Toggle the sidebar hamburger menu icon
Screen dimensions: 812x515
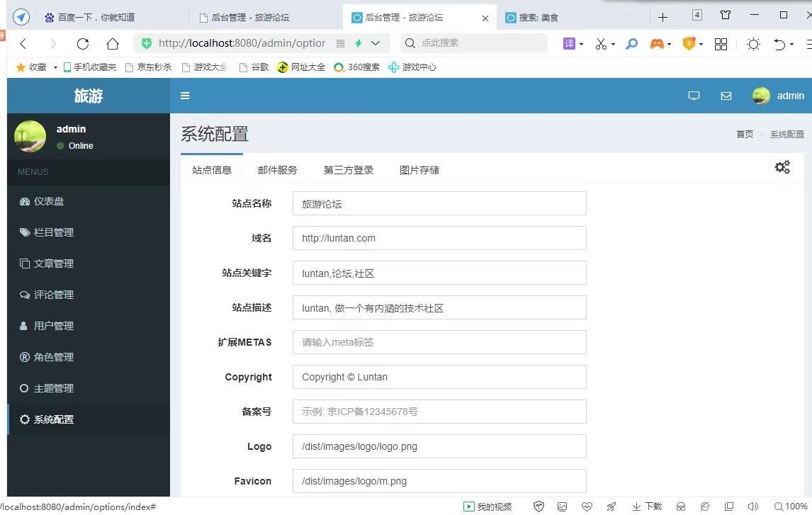[185, 96]
